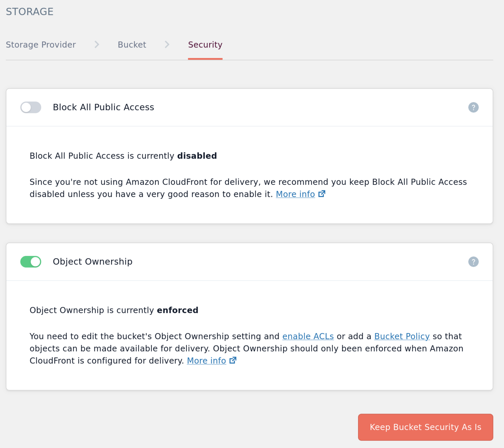Open More info link about Block All Public Access

tap(296, 194)
